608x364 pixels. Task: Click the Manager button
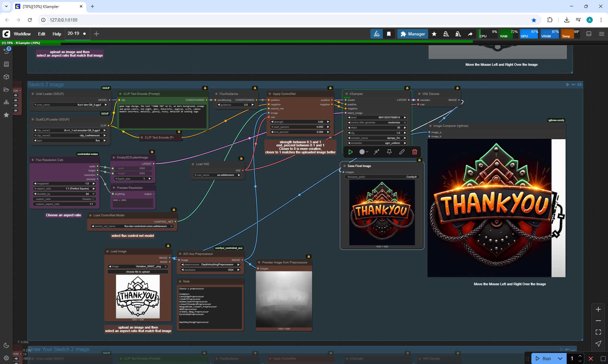click(x=413, y=34)
